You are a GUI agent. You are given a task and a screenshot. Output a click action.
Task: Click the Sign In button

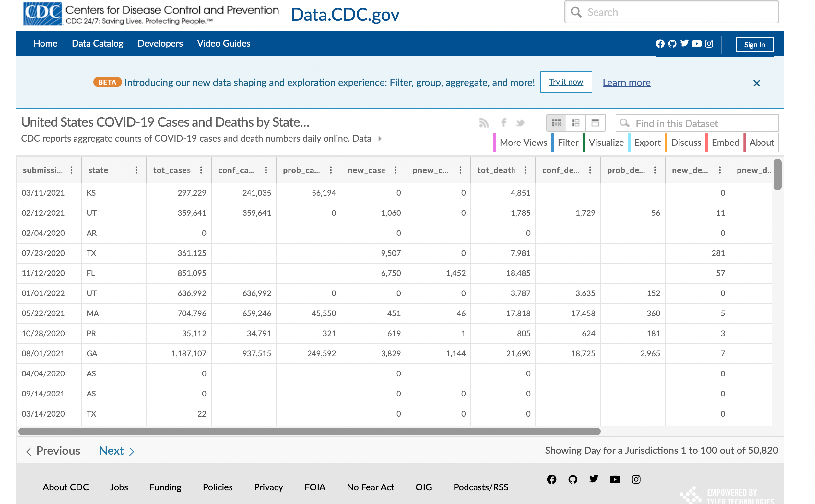(754, 44)
